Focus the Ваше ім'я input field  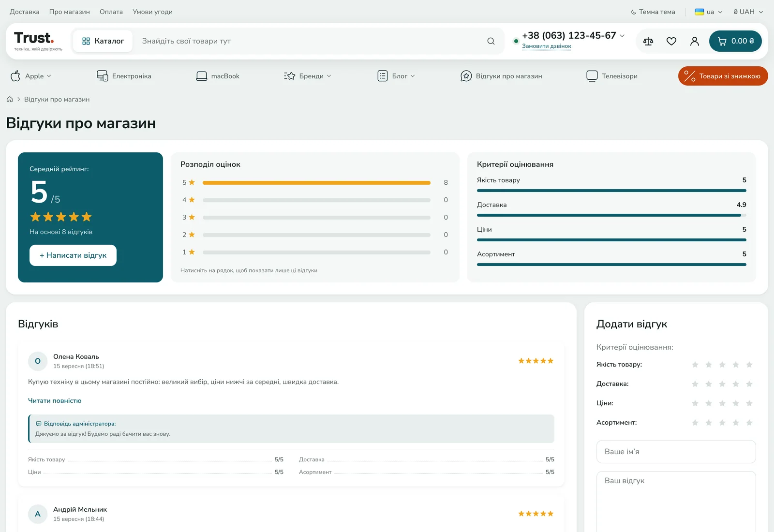[676, 452]
